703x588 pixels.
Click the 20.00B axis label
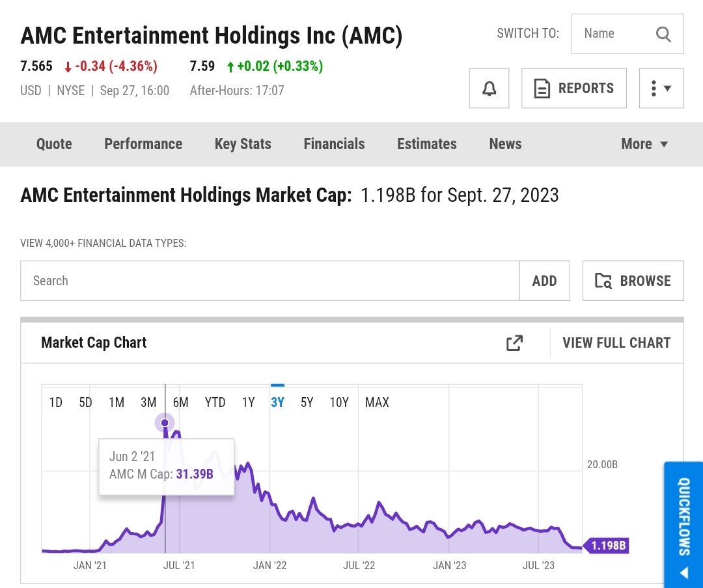click(x=602, y=465)
